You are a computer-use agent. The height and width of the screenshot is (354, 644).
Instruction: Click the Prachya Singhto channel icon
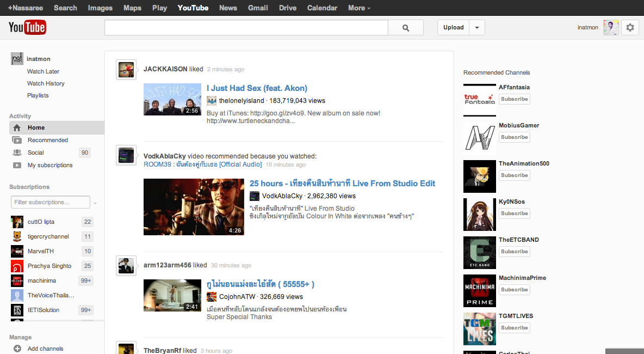pyautogui.click(x=17, y=266)
